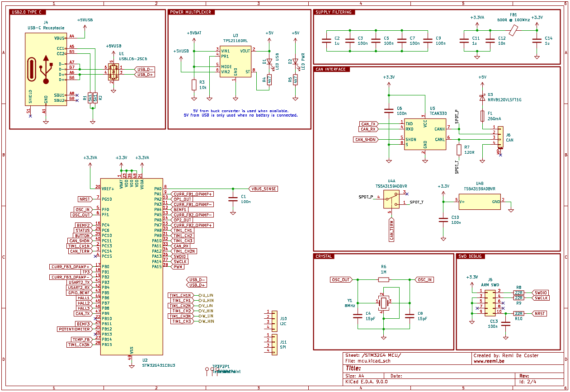Click the D2 LED PWR diode symbol
Viewport: 570px width, 392px height.
pyautogui.click(x=296, y=61)
